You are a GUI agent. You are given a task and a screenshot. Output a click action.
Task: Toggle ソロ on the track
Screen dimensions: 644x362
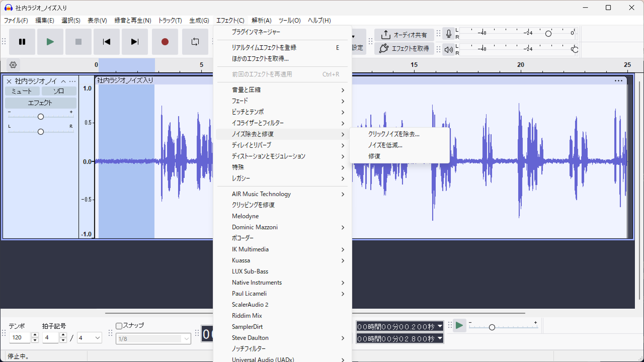tap(59, 91)
